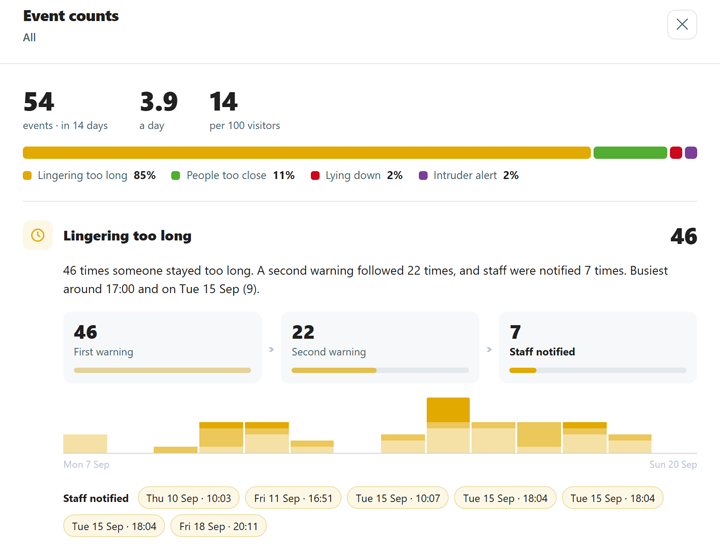Click the Mon 7 Sep axis label
This screenshot has height=552, width=720.
(x=86, y=464)
